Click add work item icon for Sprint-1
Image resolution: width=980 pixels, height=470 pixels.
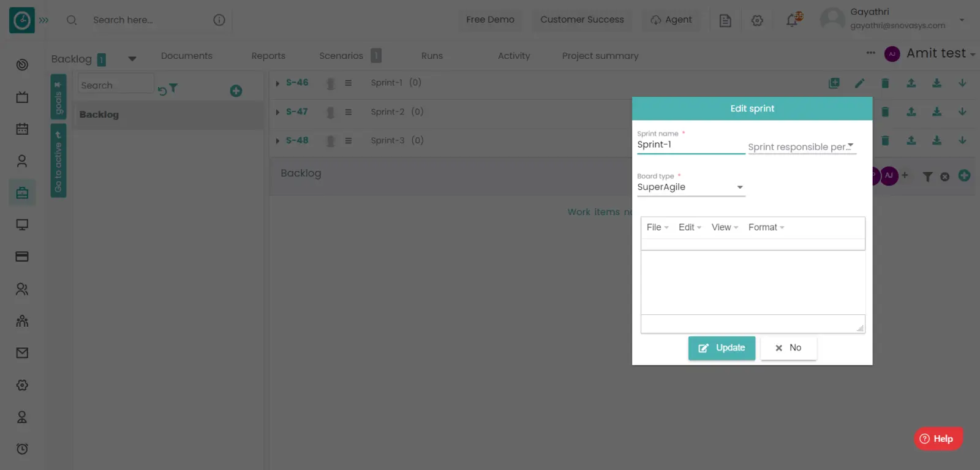pyautogui.click(x=834, y=83)
